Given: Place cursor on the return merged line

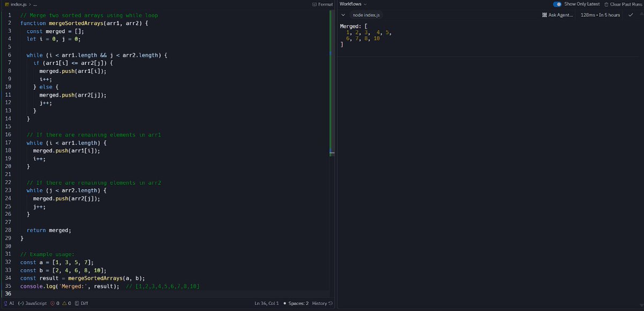Looking at the screenshot, I should coord(49,230).
